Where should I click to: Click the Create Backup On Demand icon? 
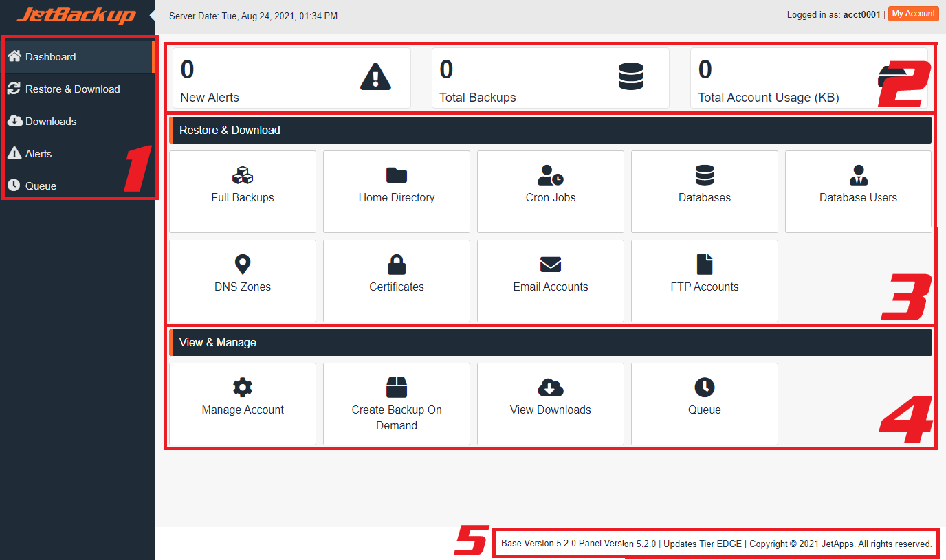[x=396, y=388]
